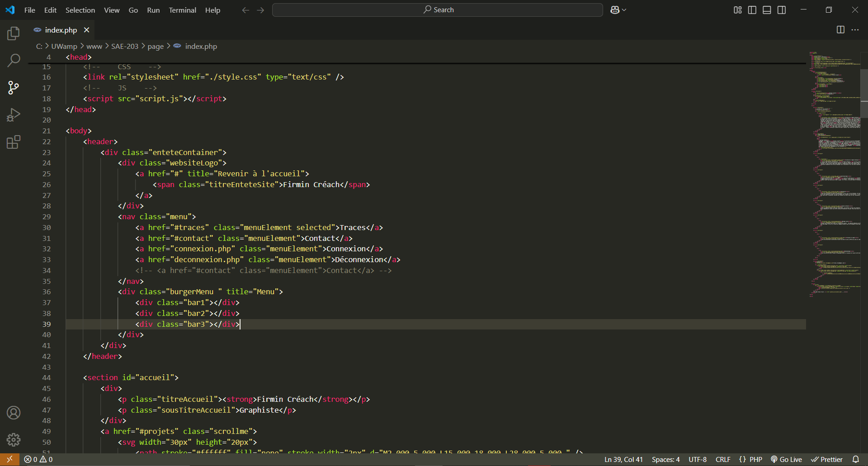Image resolution: width=868 pixels, height=466 pixels.
Task: Open the Source Control view
Action: (14, 88)
